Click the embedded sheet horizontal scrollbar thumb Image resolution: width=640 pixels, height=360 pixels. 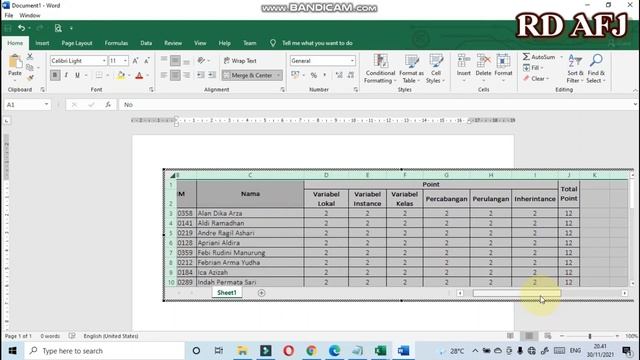[517, 293]
